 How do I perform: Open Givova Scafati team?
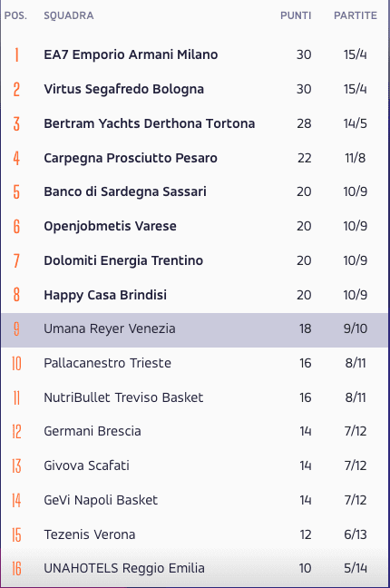click(87, 465)
